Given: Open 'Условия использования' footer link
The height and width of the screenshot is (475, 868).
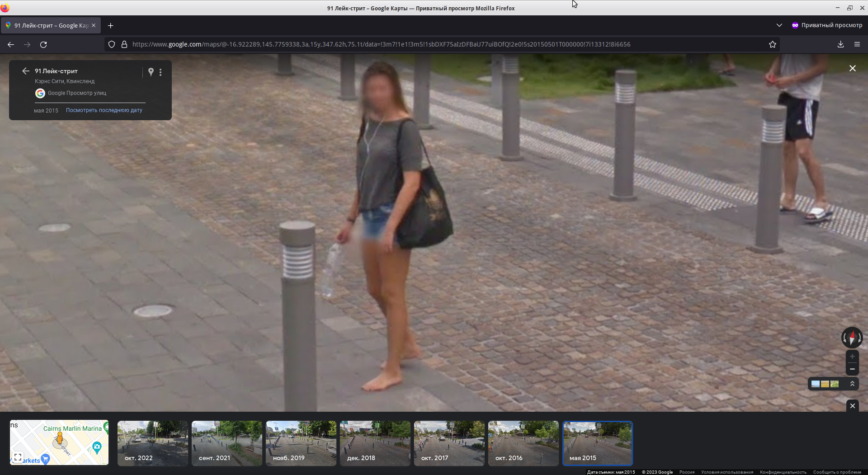Looking at the screenshot, I should 727,472.
